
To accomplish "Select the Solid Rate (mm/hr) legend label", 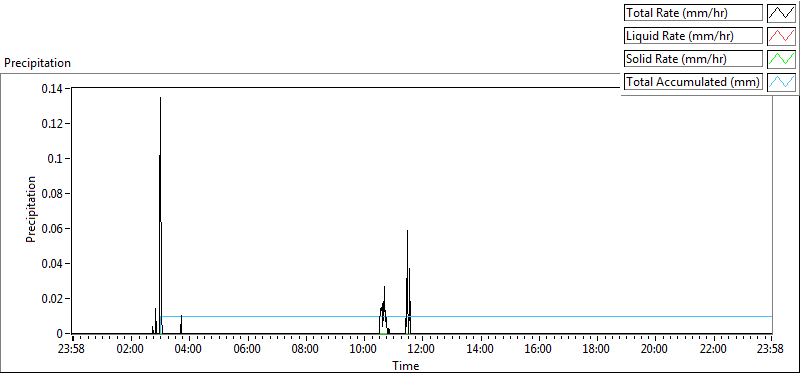I will pos(693,59).
